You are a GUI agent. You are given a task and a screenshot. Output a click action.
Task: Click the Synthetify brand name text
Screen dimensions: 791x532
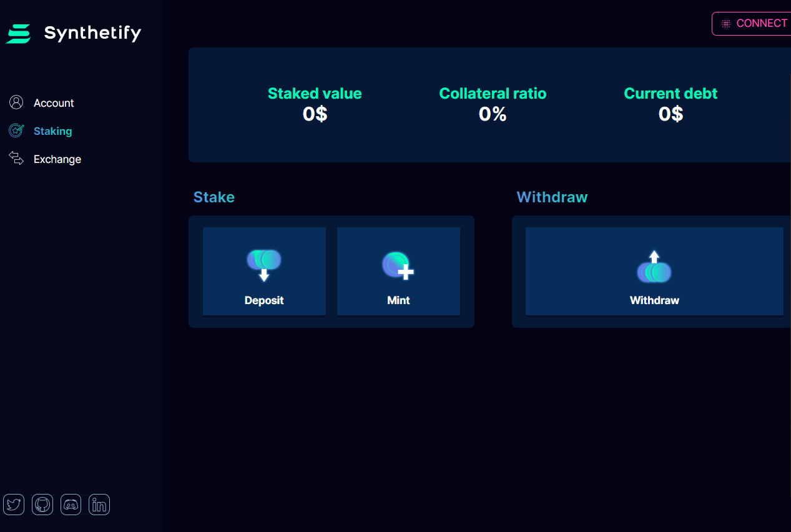point(92,33)
